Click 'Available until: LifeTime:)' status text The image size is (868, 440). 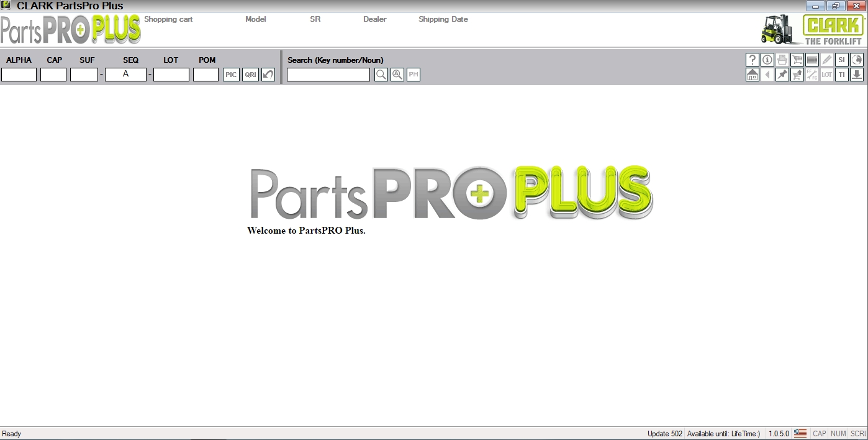[x=724, y=434]
